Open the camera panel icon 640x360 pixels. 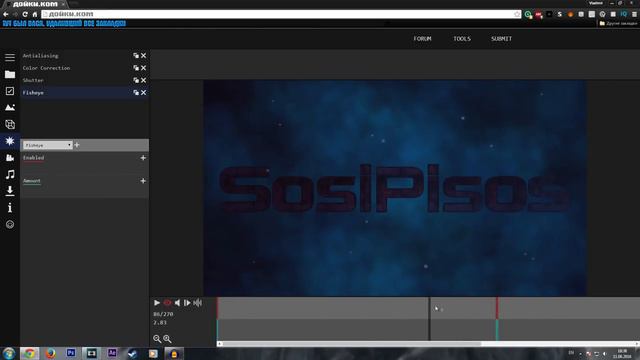(x=10, y=158)
